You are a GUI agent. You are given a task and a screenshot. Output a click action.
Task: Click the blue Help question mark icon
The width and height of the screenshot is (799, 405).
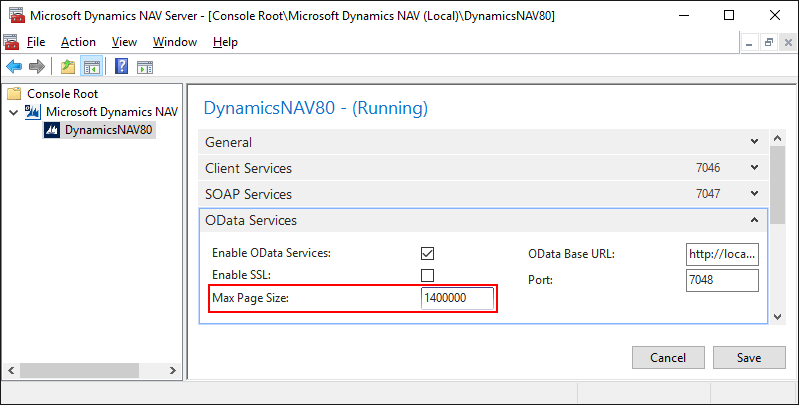point(121,67)
